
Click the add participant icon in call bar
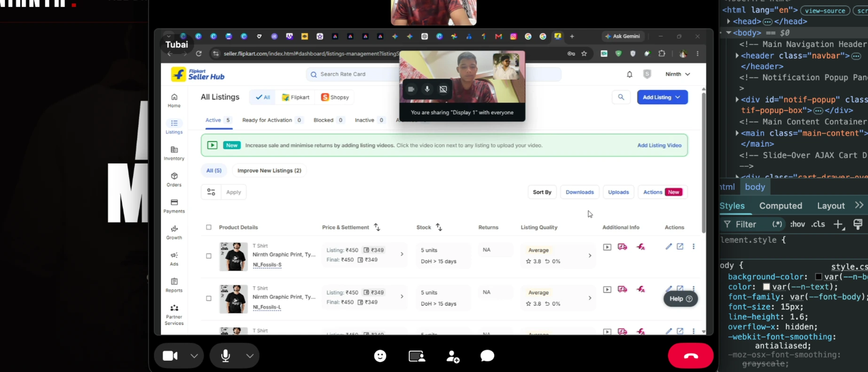(x=453, y=356)
